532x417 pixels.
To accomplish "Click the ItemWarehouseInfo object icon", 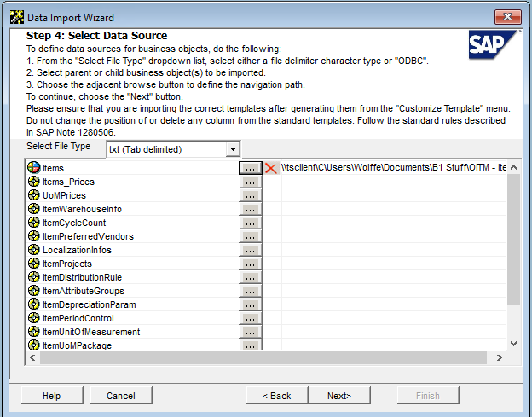I will point(33,209).
